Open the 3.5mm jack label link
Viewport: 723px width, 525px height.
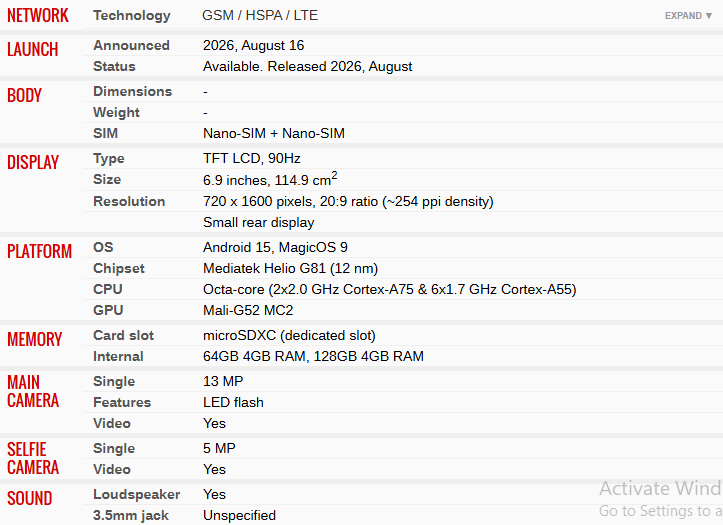pos(131,515)
